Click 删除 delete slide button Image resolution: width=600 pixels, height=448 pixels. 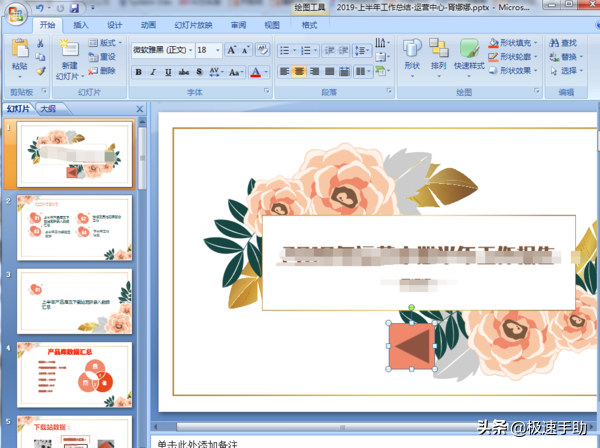tap(102, 71)
